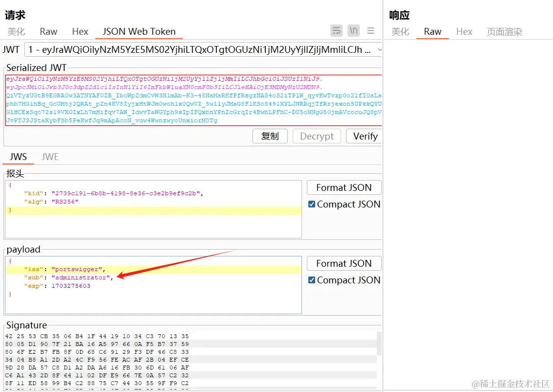Click the Signature hex row starting 80 05
Viewport: 553px width, 392px height.
[97, 344]
